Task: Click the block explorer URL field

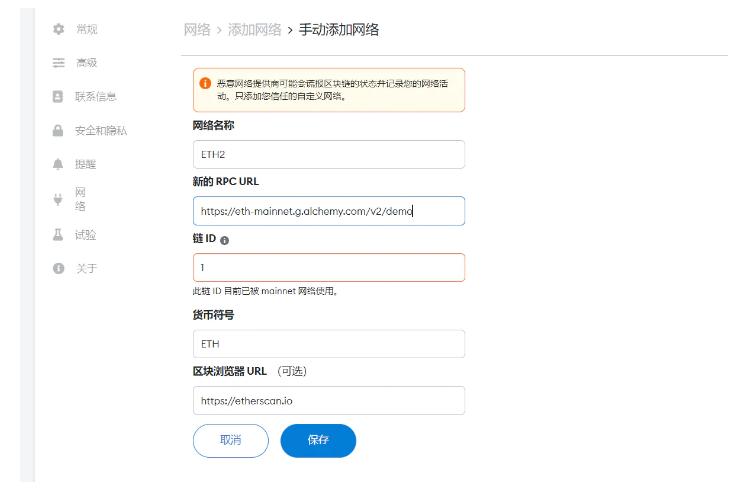Action: [x=328, y=401]
